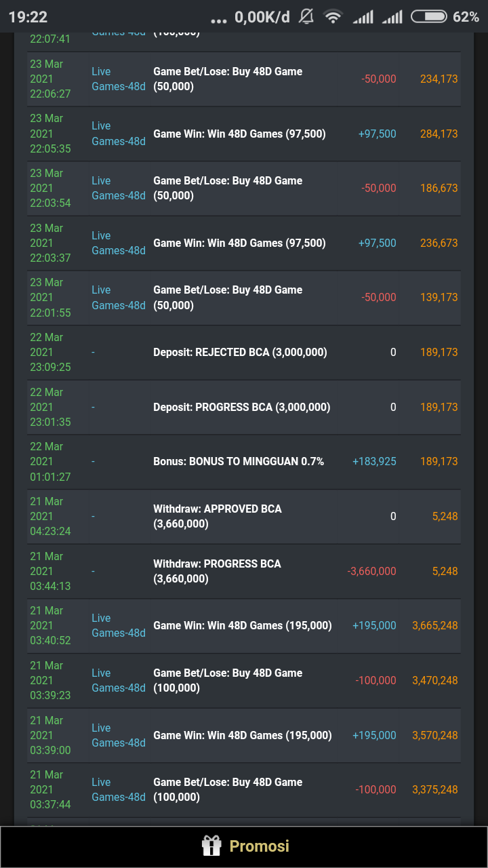The image size is (488, 868).
Task: Open the Promosi button label
Action: click(x=259, y=846)
